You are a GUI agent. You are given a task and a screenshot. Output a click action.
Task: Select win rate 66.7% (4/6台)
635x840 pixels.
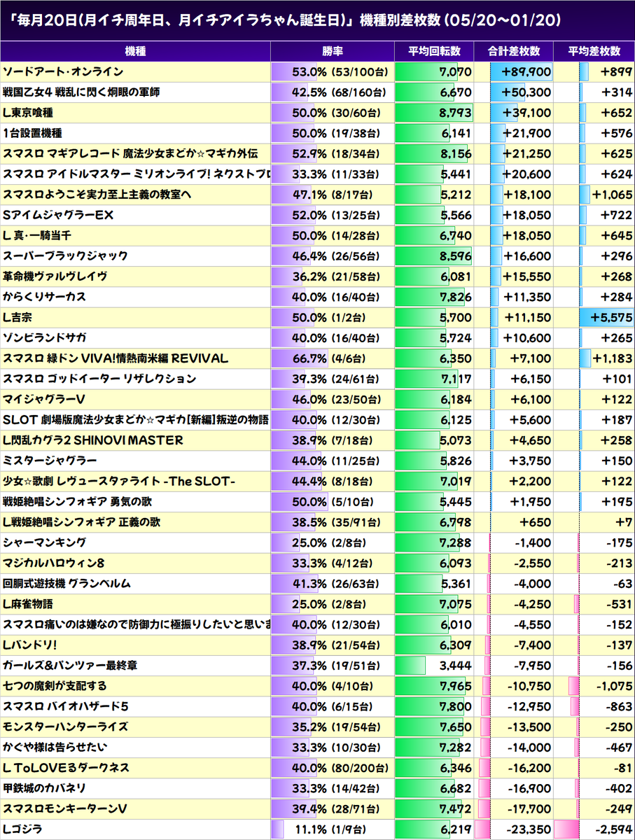click(333, 358)
